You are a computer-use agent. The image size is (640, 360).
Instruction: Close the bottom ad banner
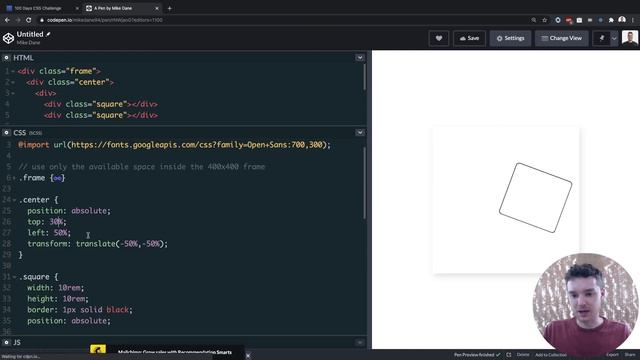coord(248,356)
